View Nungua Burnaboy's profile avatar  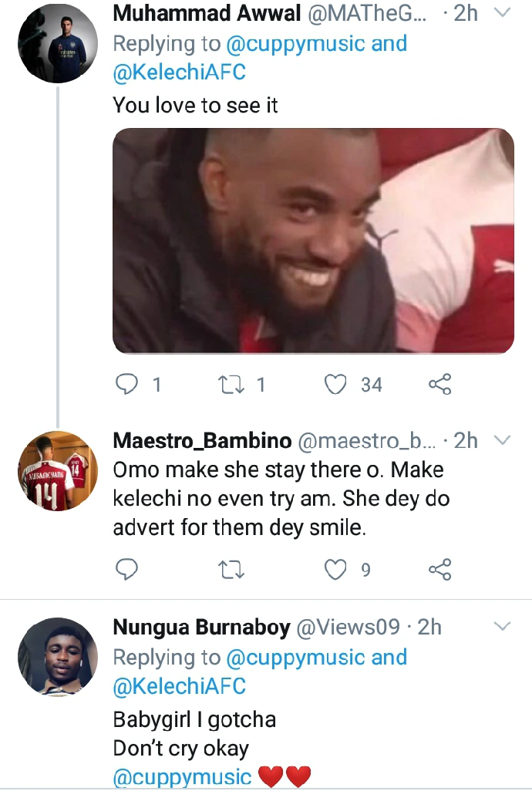(57, 657)
